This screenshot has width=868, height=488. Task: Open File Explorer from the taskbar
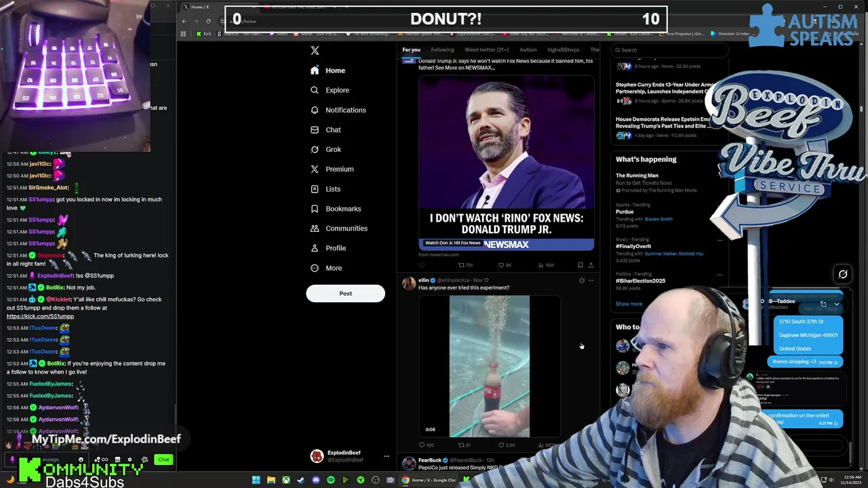(271, 481)
